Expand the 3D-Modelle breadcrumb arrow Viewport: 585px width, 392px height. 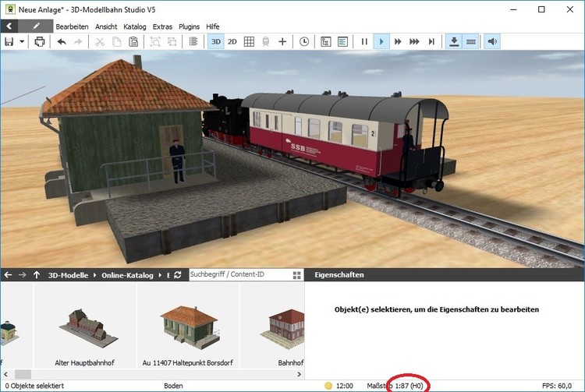coord(94,275)
